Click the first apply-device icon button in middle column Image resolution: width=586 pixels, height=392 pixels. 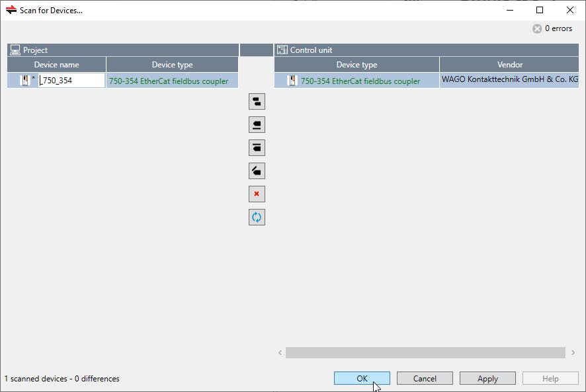pyautogui.click(x=257, y=102)
